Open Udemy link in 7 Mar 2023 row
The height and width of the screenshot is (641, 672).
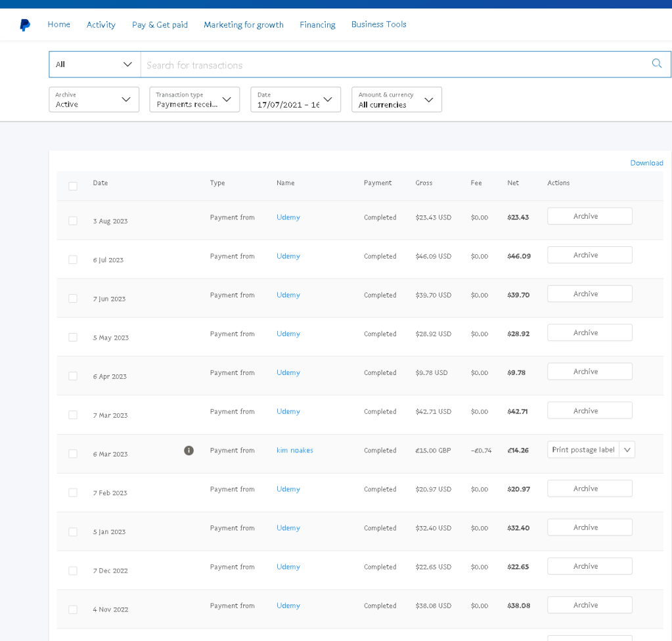coord(288,411)
